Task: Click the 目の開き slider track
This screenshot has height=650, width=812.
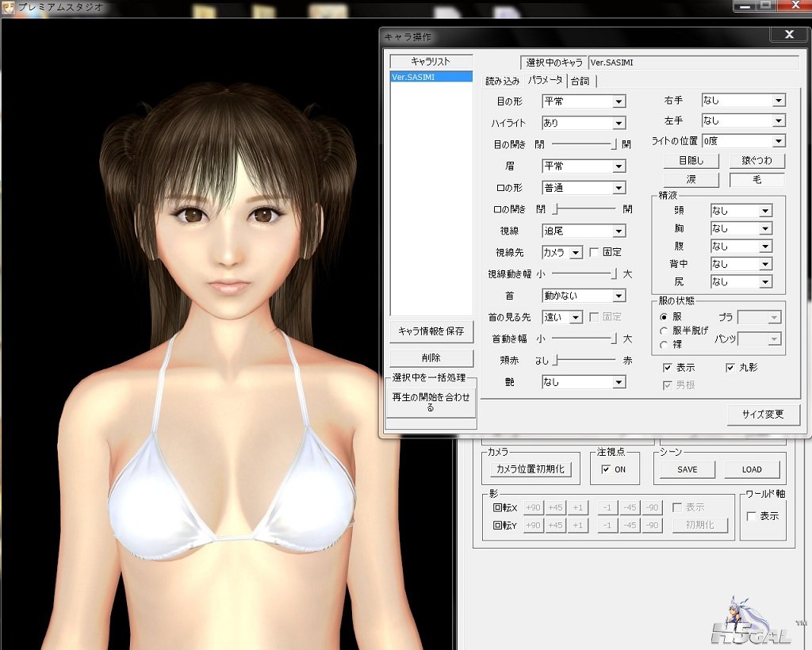Action: click(583, 144)
